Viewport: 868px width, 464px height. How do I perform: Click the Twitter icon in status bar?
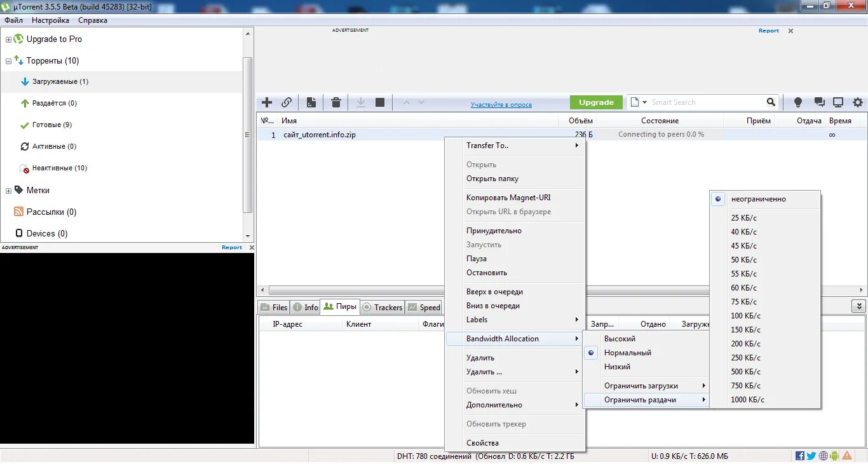[x=811, y=456]
